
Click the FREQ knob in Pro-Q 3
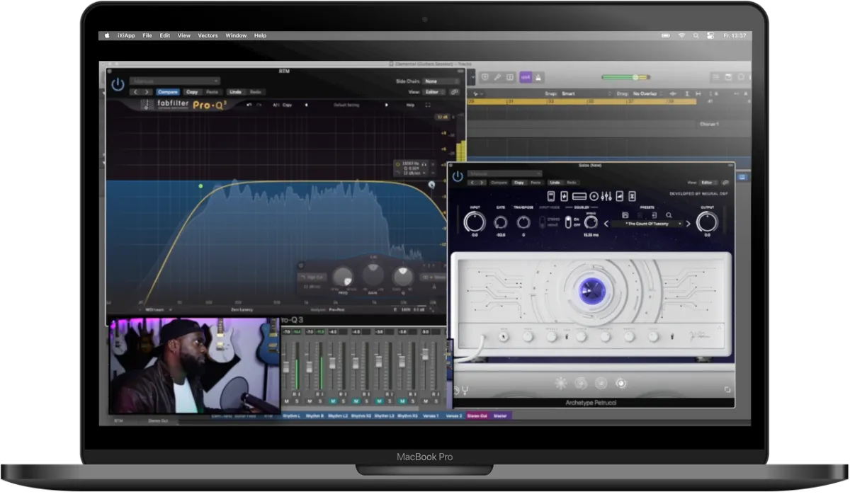pyautogui.click(x=343, y=277)
